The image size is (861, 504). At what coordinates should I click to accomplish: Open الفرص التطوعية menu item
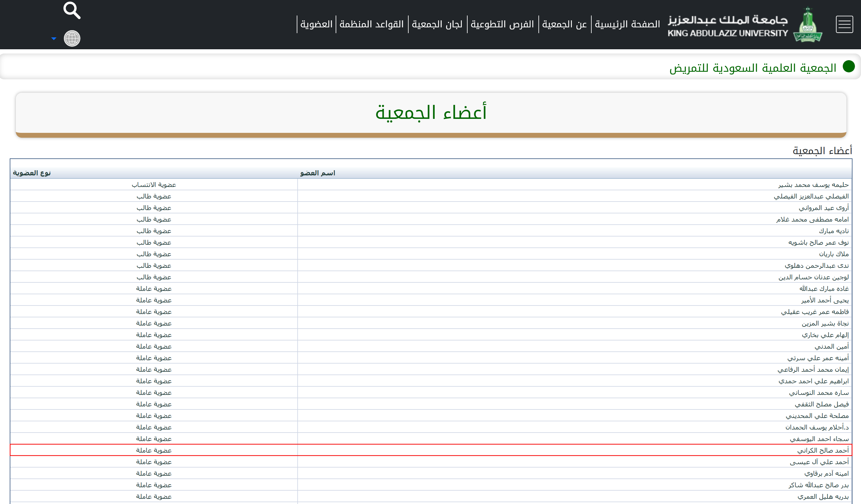tap(502, 24)
